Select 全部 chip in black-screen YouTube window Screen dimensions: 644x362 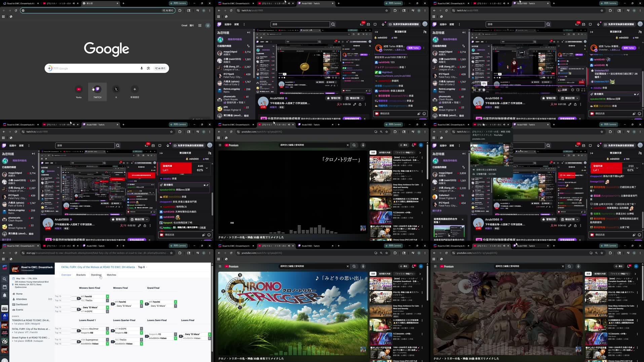pyautogui.click(x=373, y=153)
